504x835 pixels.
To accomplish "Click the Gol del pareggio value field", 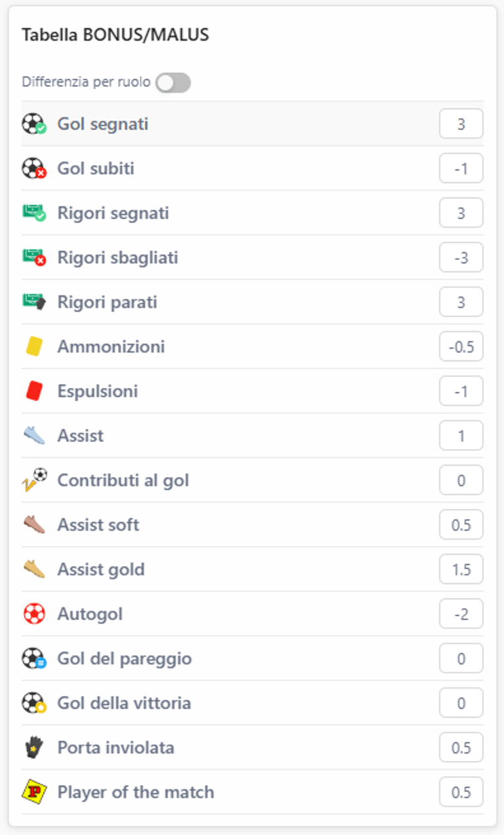I will (461, 658).
